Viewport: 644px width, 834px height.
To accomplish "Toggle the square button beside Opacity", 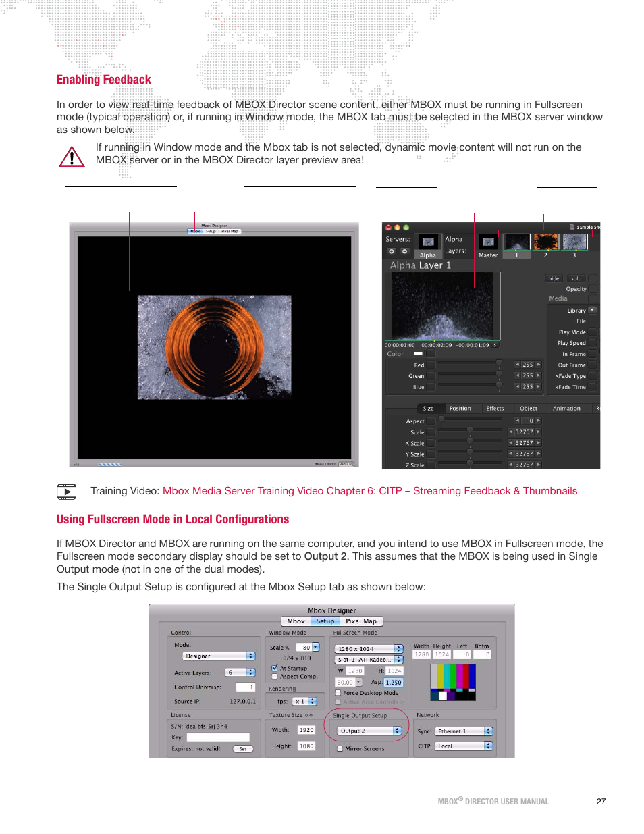I will tap(593, 288).
